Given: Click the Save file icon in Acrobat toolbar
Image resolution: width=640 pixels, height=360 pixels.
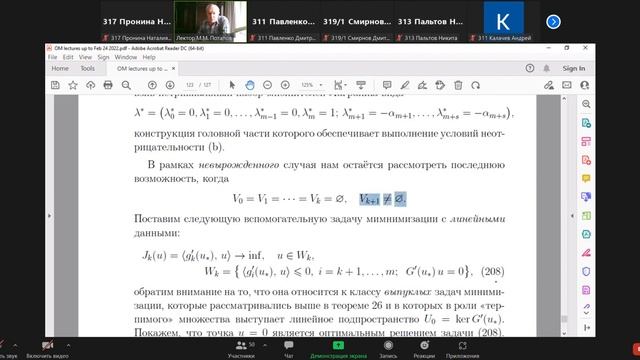Looking at the screenshot, I should click(x=55, y=85).
